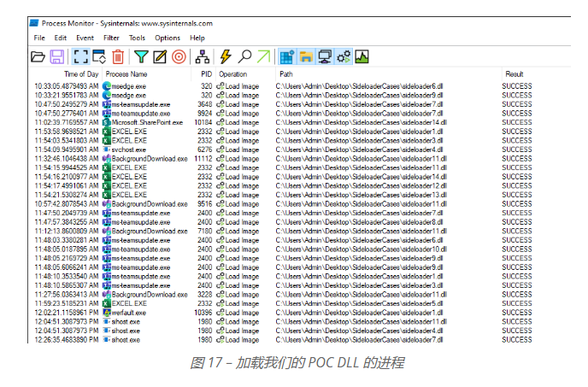This screenshot has height=387, width=588.
Task: Toggle Show Process and Thread Activity icon
Action: [x=344, y=57]
